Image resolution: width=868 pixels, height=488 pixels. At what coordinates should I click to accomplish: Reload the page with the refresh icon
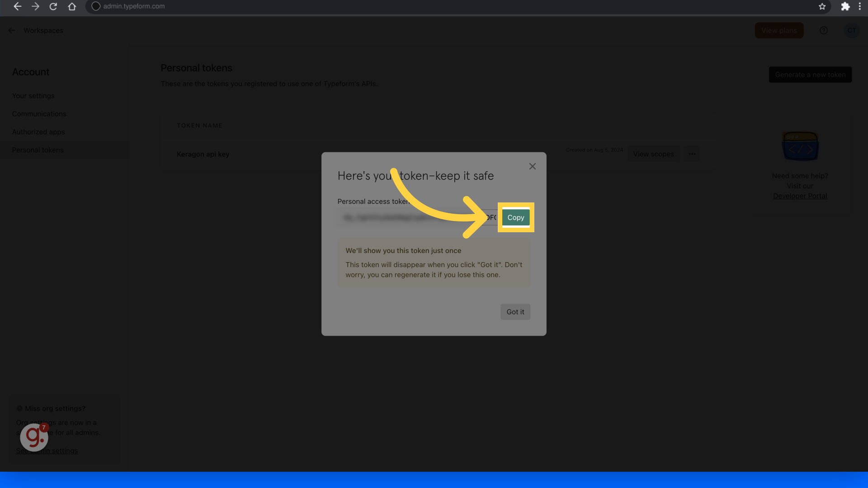coord(53,6)
